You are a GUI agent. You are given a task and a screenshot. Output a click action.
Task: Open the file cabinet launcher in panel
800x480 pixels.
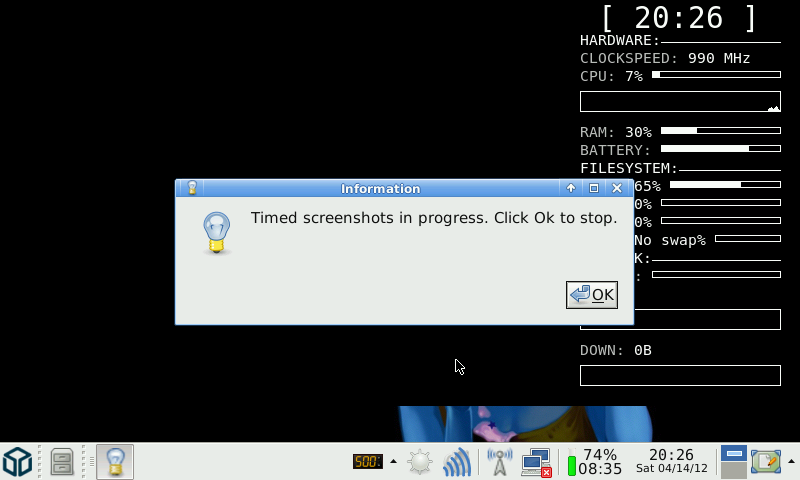pos(62,462)
